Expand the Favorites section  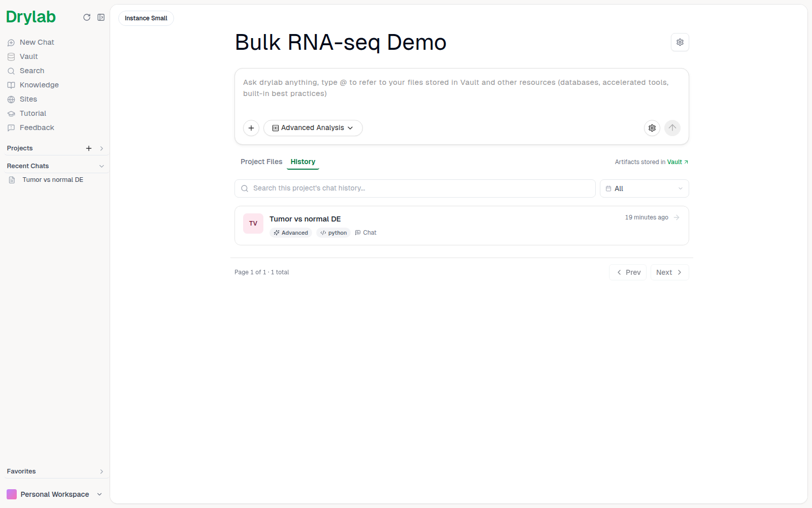pyautogui.click(x=101, y=471)
